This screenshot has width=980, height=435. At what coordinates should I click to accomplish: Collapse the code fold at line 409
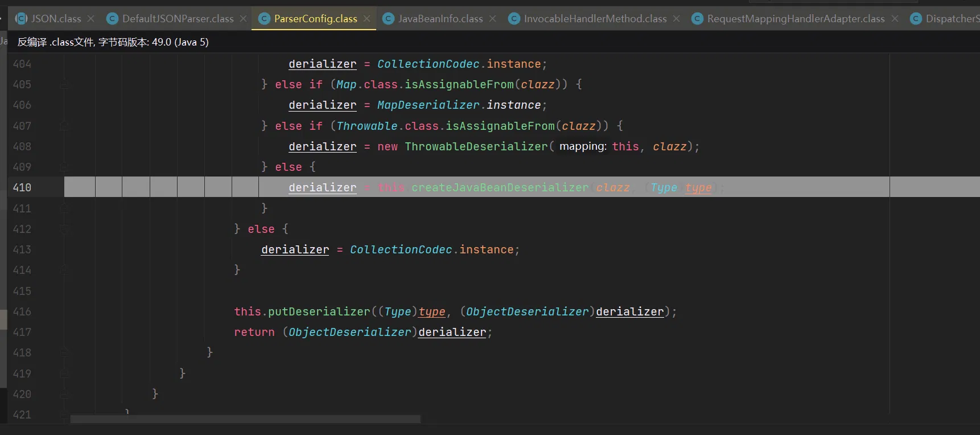pyautogui.click(x=64, y=167)
